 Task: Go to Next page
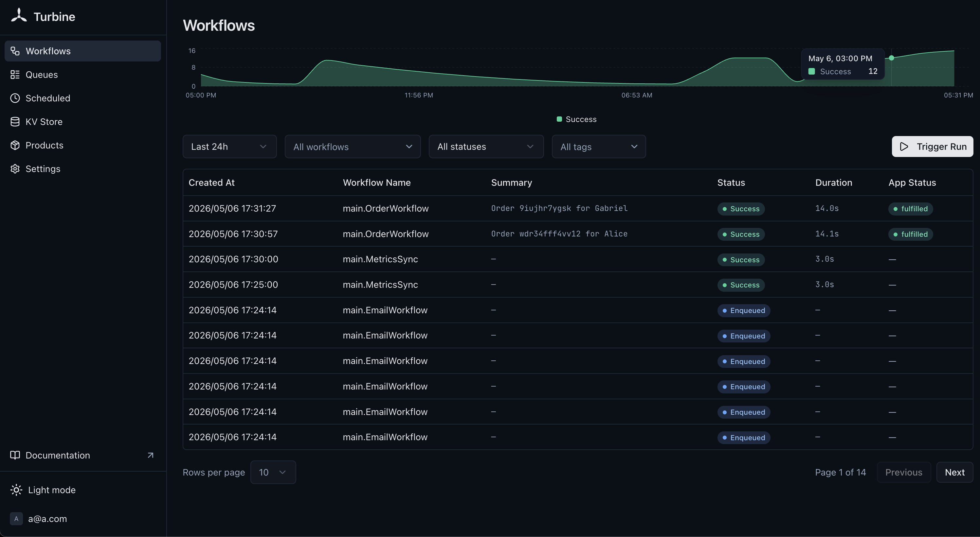pos(954,472)
